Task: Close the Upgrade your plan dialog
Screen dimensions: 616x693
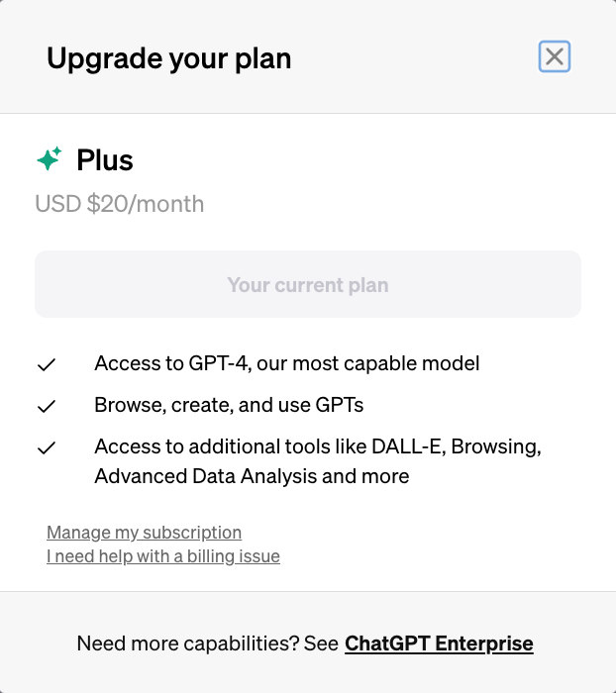Action: tap(555, 56)
